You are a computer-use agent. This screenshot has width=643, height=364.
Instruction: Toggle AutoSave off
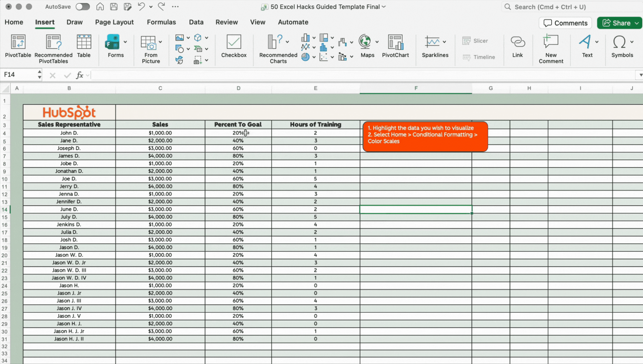pyautogui.click(x=83, y=6)
